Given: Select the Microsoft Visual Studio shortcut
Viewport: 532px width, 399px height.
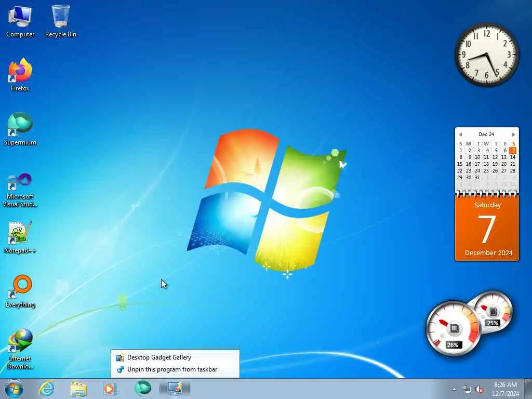Looking at the screenshot, I should click(20, 190).
